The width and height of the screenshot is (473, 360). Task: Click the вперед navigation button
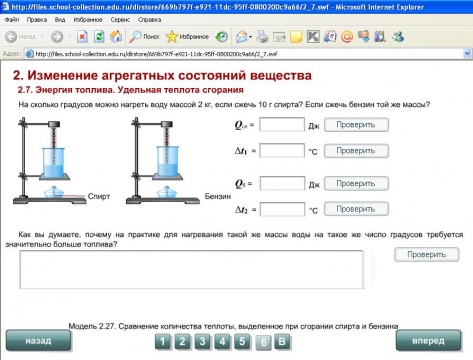click(x=428, y=341)
